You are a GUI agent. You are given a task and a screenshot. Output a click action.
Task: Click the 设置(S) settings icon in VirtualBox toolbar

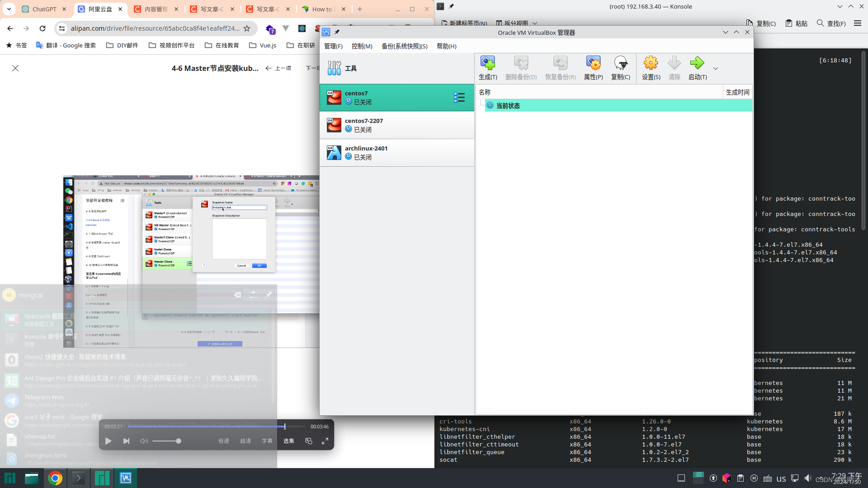[x=651, y=67]
